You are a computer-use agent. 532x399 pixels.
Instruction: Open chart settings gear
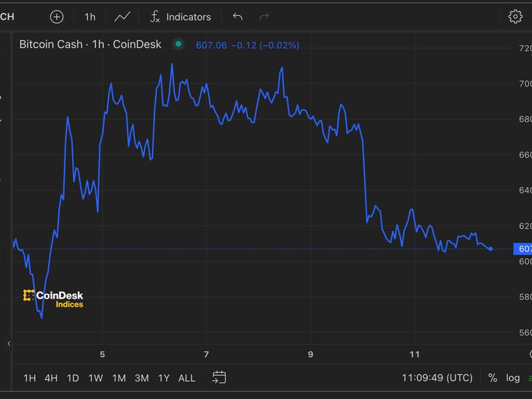(515, 17)
